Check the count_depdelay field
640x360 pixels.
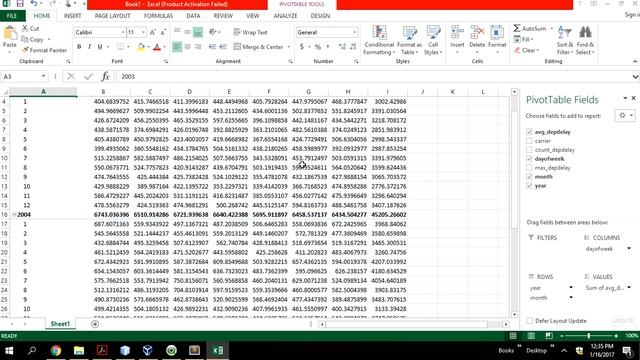tap(529, 150)
